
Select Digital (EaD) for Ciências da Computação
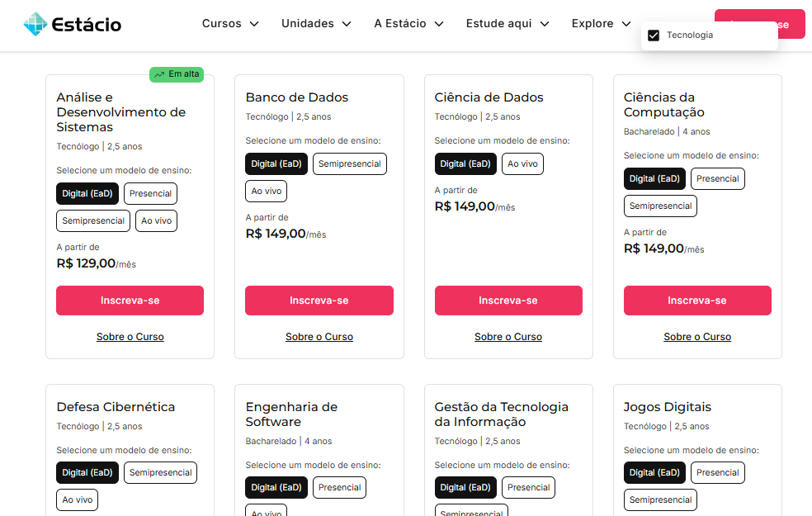tap(654, 179)
